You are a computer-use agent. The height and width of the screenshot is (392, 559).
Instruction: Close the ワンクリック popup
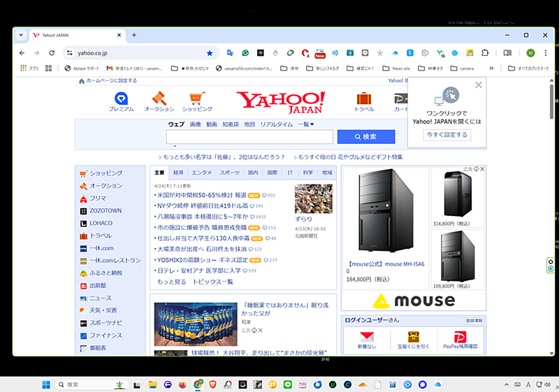point(479,85)
